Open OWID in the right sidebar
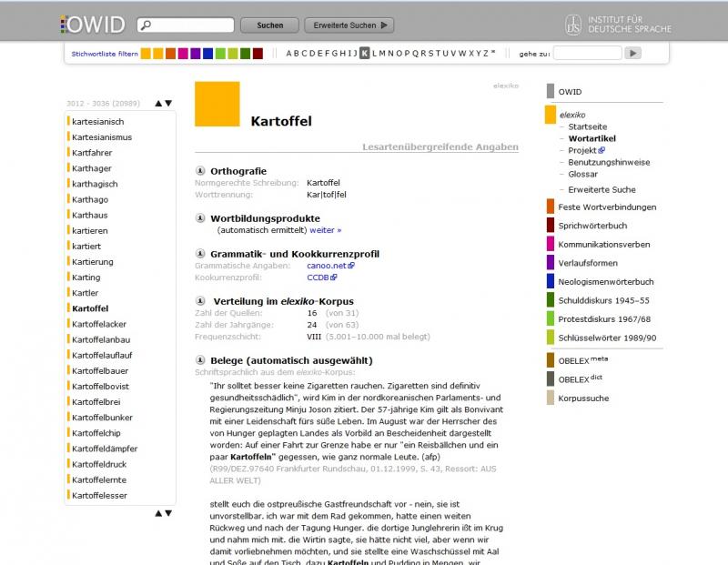Screen dimensions: 728x565 click(570, 92)
